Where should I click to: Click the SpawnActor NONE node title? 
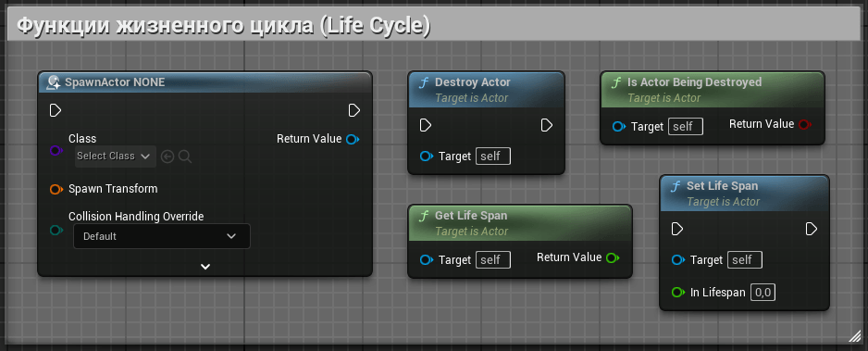[x=115, y=82]
